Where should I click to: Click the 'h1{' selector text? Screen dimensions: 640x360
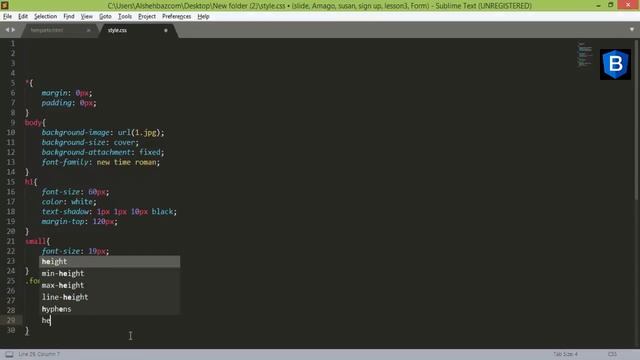[x=31, y=182]
